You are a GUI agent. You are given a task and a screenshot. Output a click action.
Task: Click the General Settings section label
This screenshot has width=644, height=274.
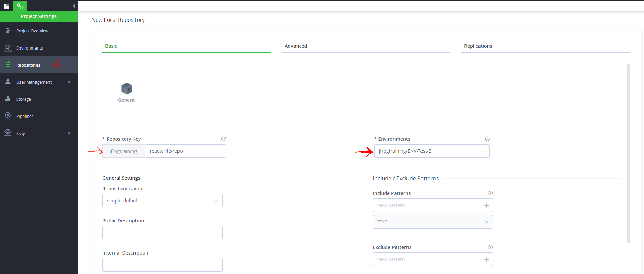point(121,178)
